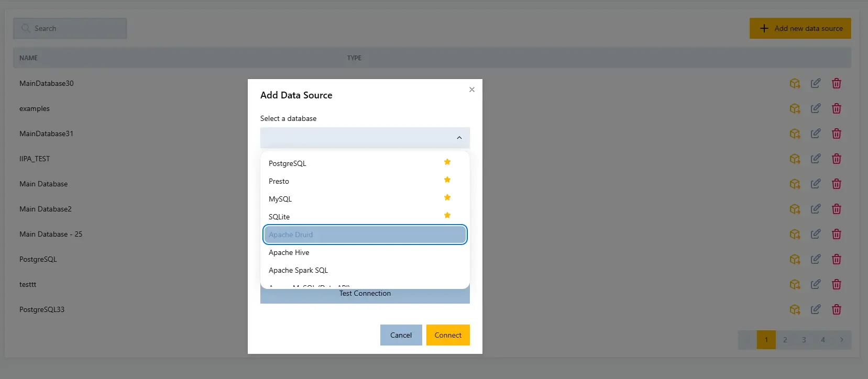Edit the testtt data source
The height and width of the screenshot is (379, 868).
[x=816, y=284]
